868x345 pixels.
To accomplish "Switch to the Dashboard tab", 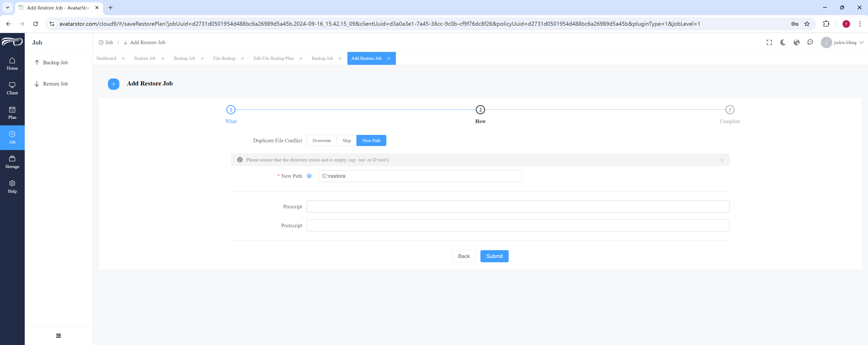I will 106,58.
